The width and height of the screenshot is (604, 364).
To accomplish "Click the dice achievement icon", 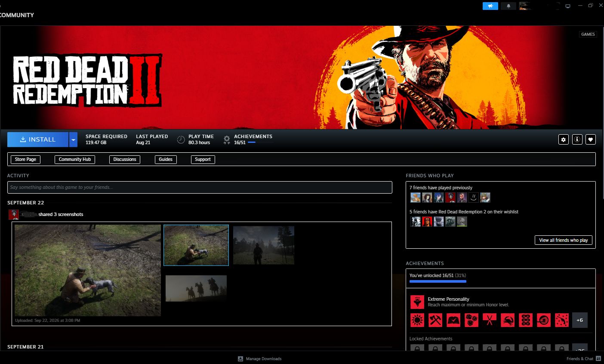I will tap(471, 320).
